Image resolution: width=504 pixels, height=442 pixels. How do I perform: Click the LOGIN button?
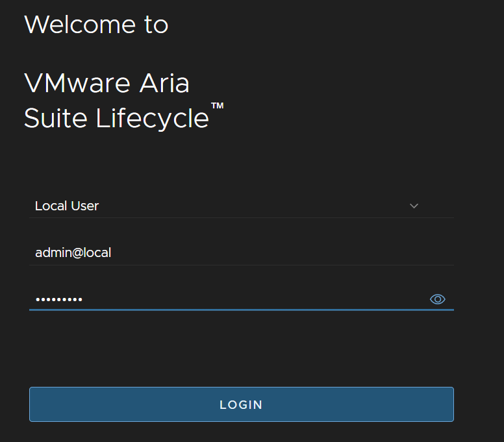[x=242, y=404]
